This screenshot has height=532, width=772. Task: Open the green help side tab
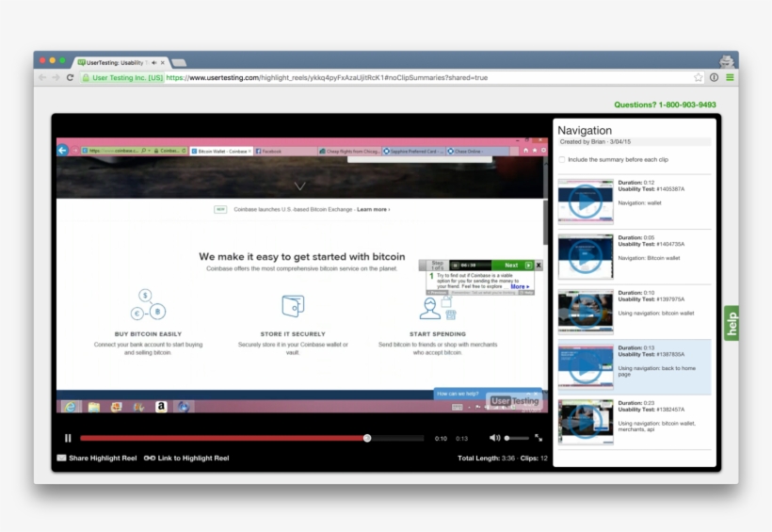click(x=732, y=323)
